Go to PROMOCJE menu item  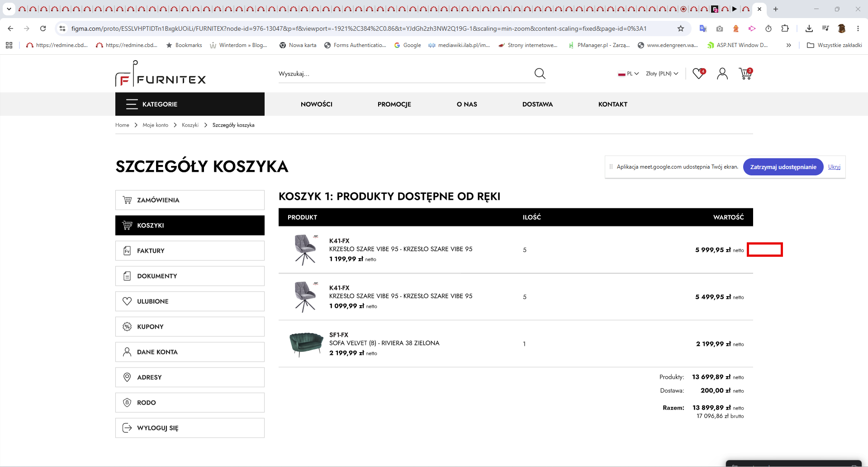pyautogui.click(x=394, y=104)
